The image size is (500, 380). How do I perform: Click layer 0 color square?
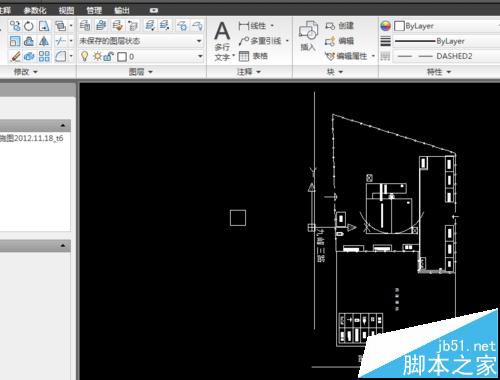point(122,57)
